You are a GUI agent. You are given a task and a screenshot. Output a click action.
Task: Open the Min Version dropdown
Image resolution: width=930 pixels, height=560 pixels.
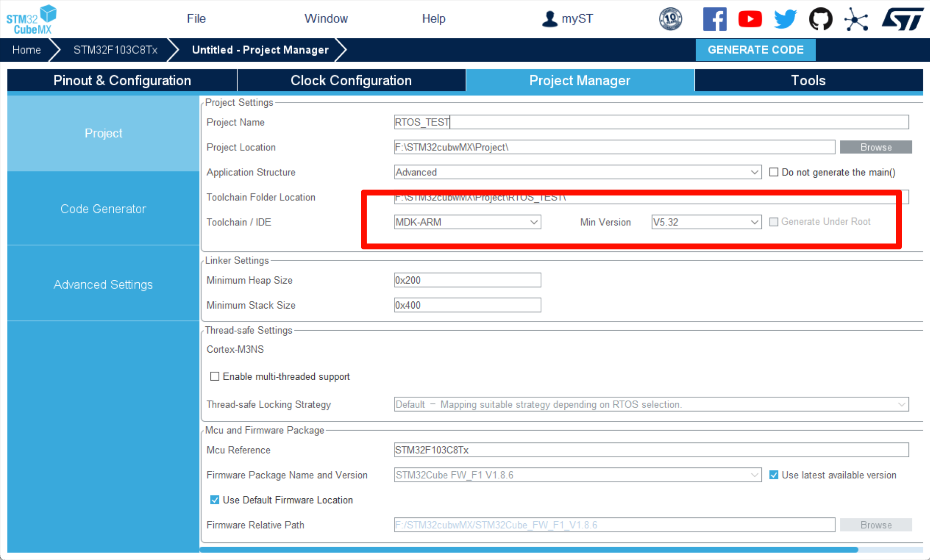(x=706, y=222)
